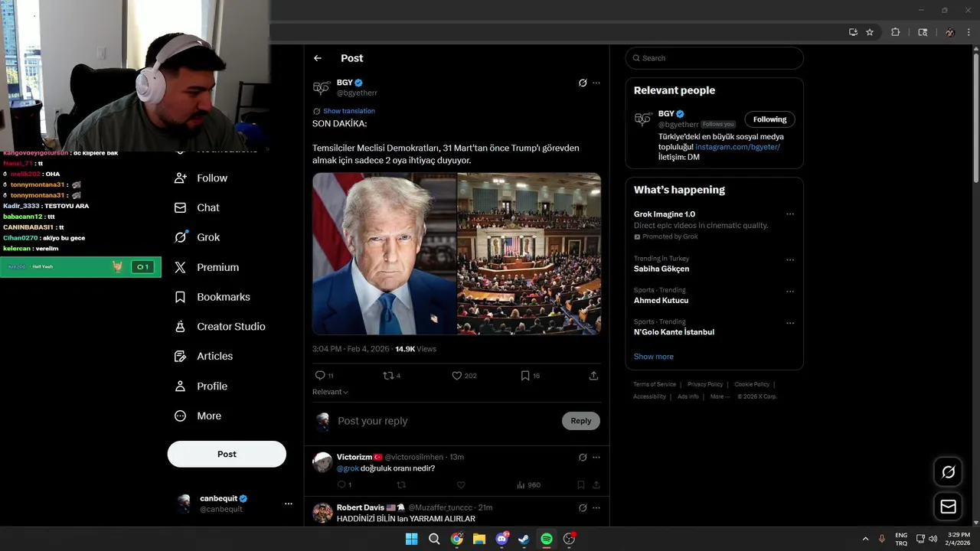
Task: Open the Trump portrait image
Action: (x=384, y=254)
